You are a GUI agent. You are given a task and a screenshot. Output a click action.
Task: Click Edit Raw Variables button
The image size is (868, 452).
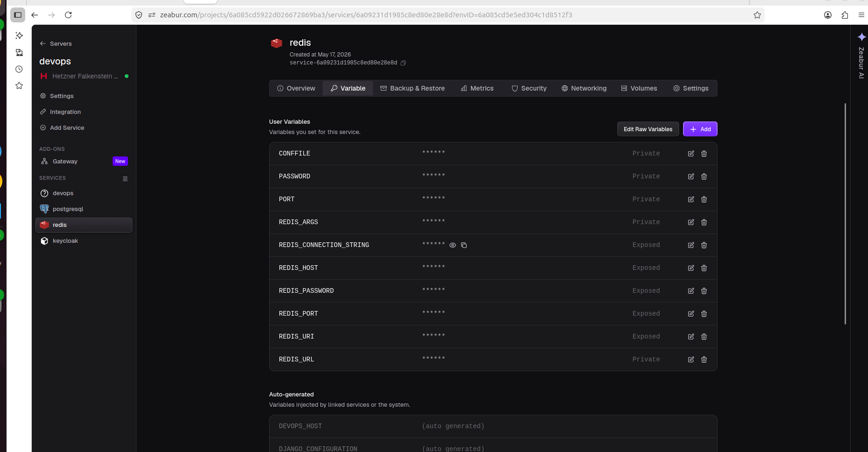(648, 129)
